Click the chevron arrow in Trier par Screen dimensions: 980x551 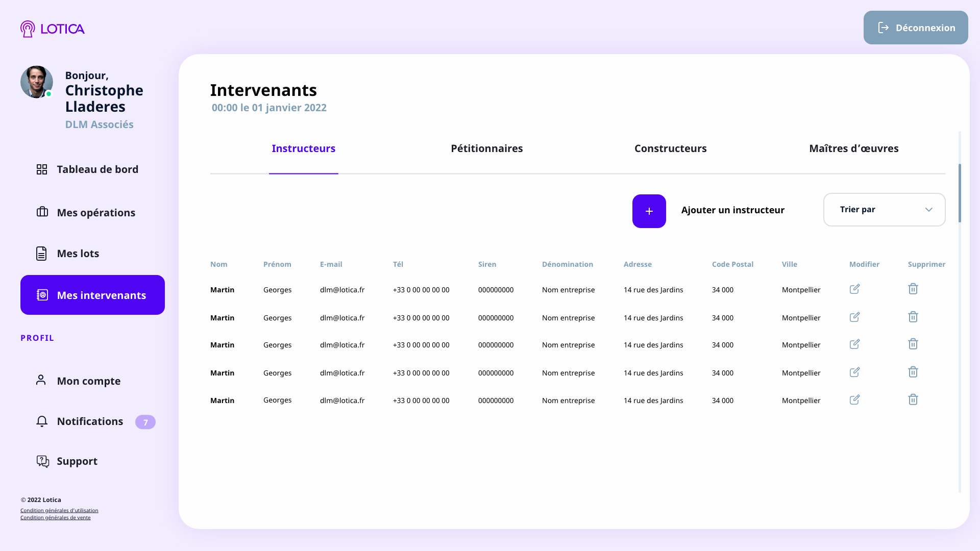click(x=928, y=210)
